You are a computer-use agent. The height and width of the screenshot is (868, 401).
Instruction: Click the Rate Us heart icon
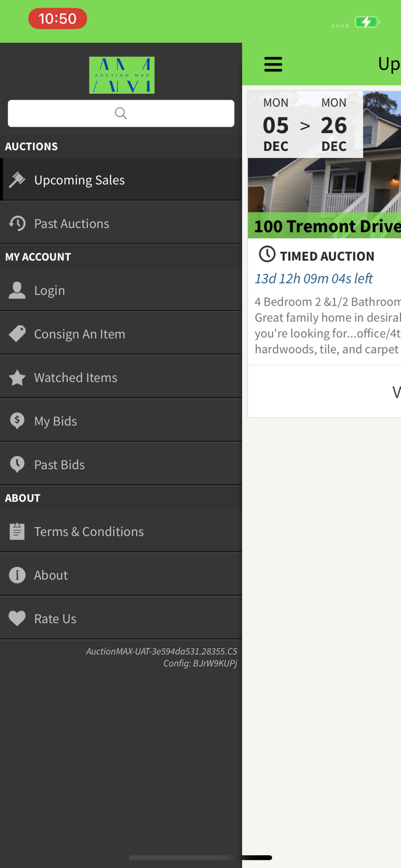[17, 617]
